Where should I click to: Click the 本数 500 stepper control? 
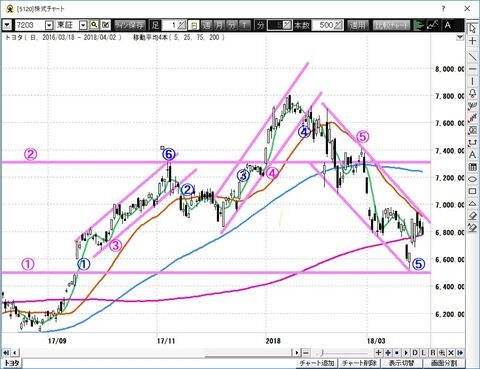(x=338, y=25)
